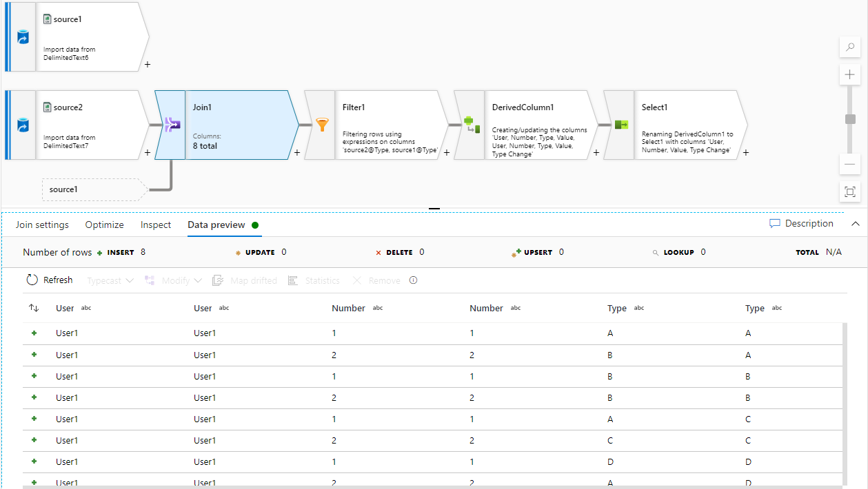Click the Join1 transformation icon
This screenshot has width=868, height=489.
coord(171,125)
